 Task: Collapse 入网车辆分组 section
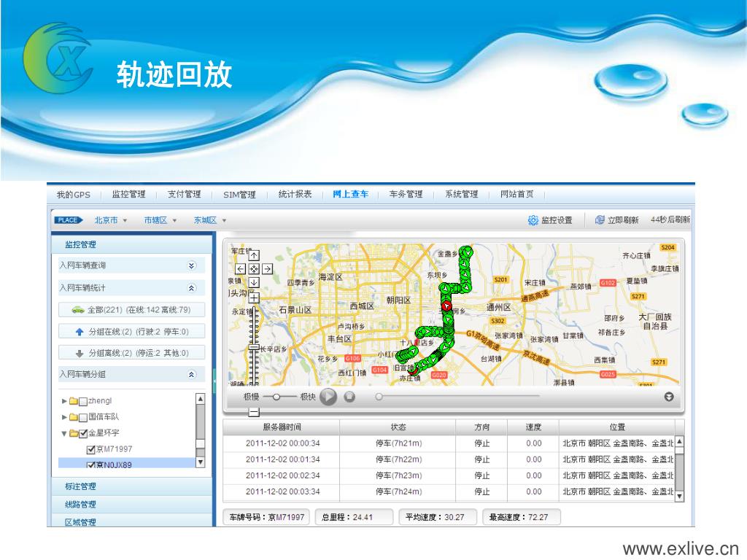[192, 374]
